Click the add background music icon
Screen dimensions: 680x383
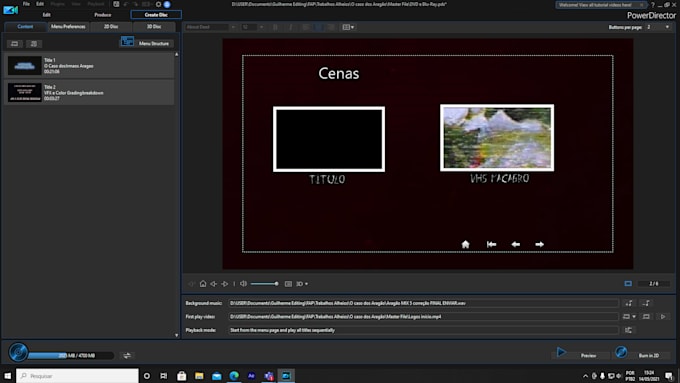tap(629, 303)
